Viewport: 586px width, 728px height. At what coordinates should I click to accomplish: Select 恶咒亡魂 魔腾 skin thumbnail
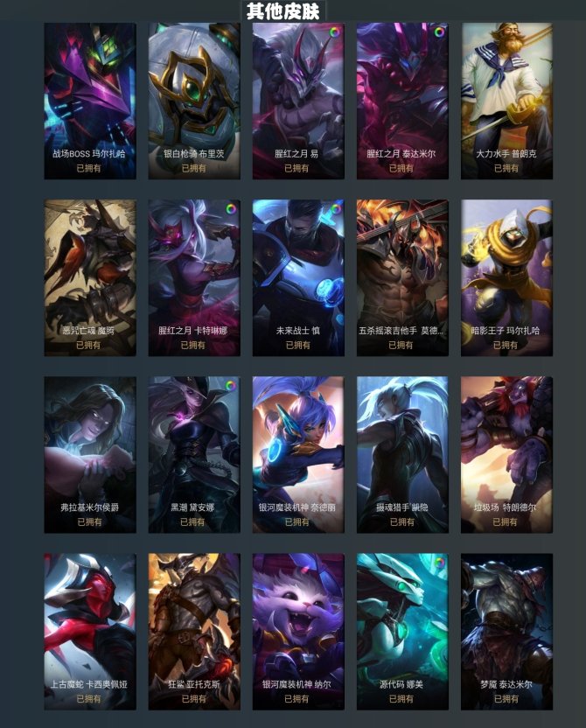coord(90,278)
